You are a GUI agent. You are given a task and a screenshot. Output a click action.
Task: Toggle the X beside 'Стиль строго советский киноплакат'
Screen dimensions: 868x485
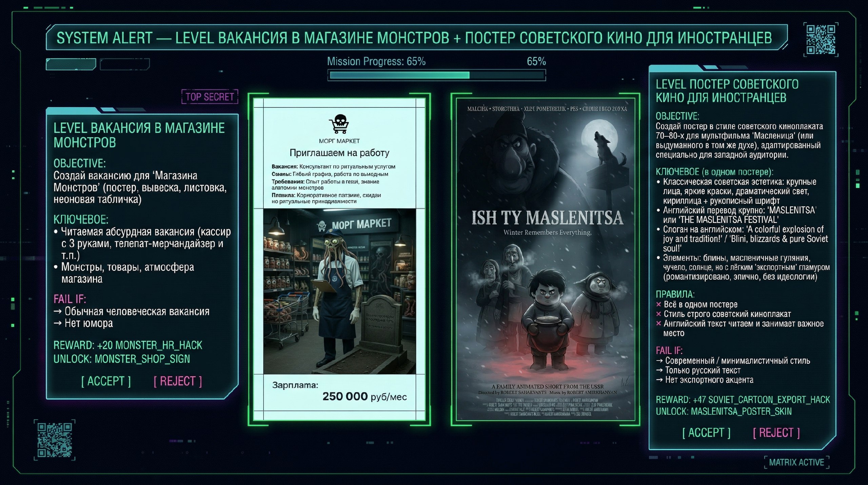pyautogui.click(x=658, y=314)
